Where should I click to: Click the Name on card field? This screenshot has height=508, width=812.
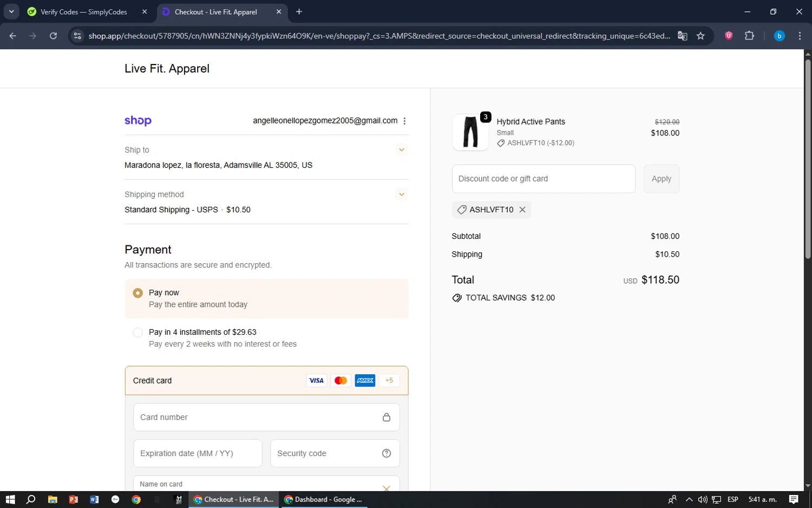[x=266, y=484]
